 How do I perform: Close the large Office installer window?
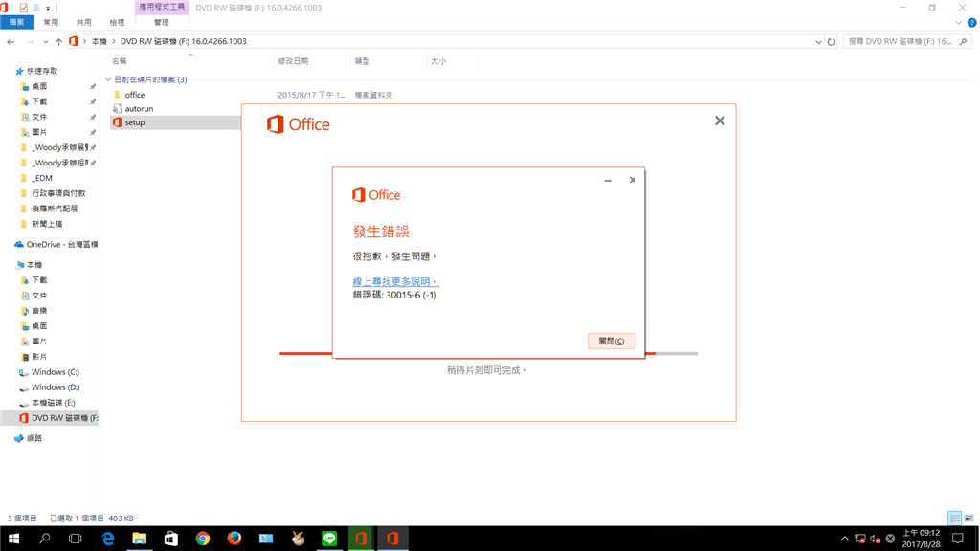[x=720, y=121]
